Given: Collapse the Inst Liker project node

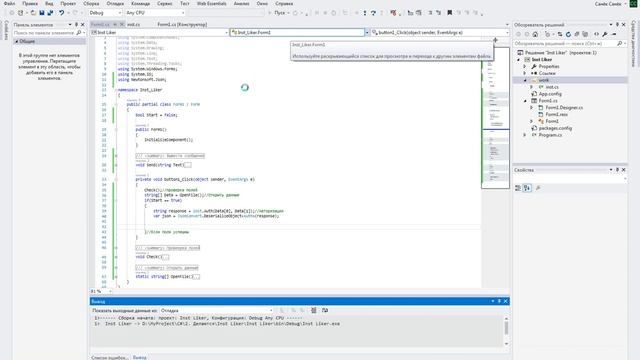Looking at the screenshot, I should (x=519, y=60).
